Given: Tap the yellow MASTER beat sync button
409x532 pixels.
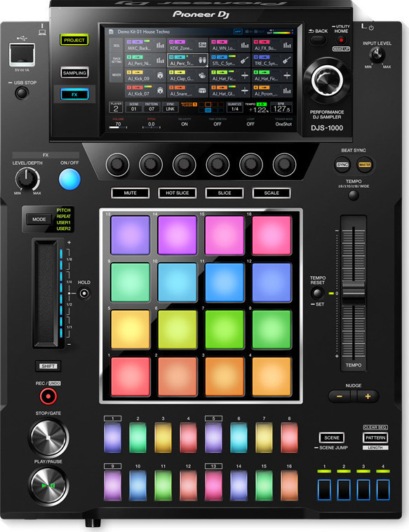Looking at the screenshot, I should click(x=365, y=165).
